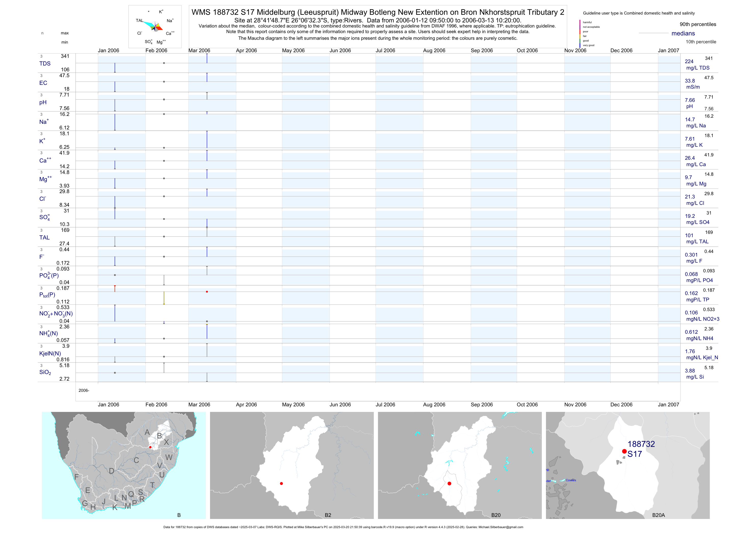The width and height of the screenshot is (756, 535).
Task: Click the SiO2 marker in January 2006
Action: (x=115, y=373)
